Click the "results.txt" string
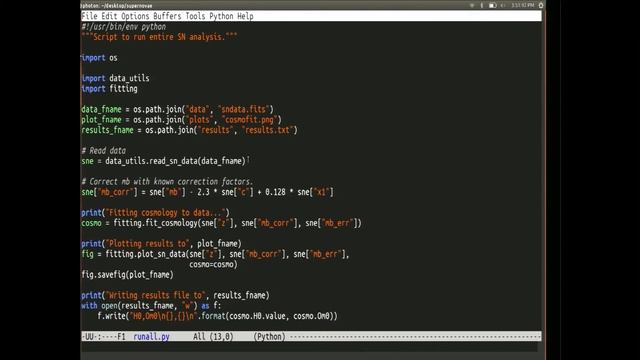 click(268, 130)
